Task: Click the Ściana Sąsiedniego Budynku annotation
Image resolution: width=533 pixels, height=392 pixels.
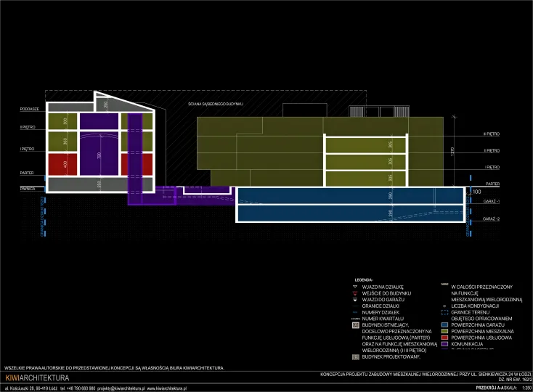Action: click(215, 105)
